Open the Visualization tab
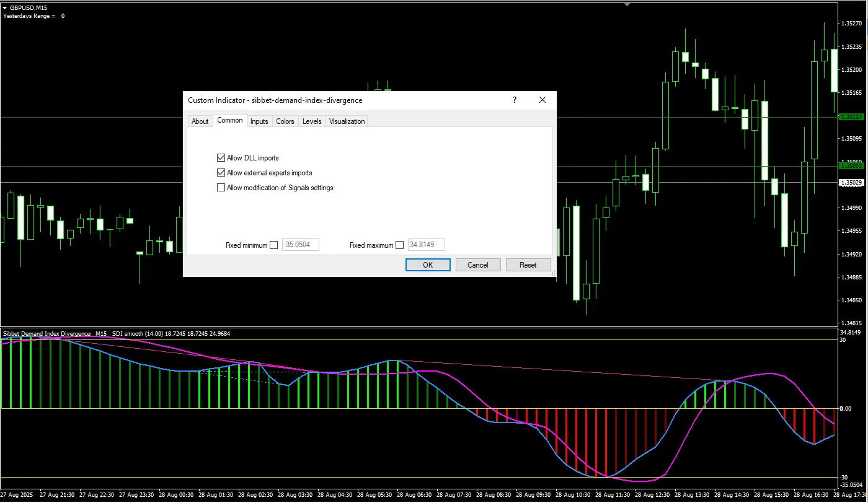This screenshot has height=503, width=868. click(x=347, y=121)
